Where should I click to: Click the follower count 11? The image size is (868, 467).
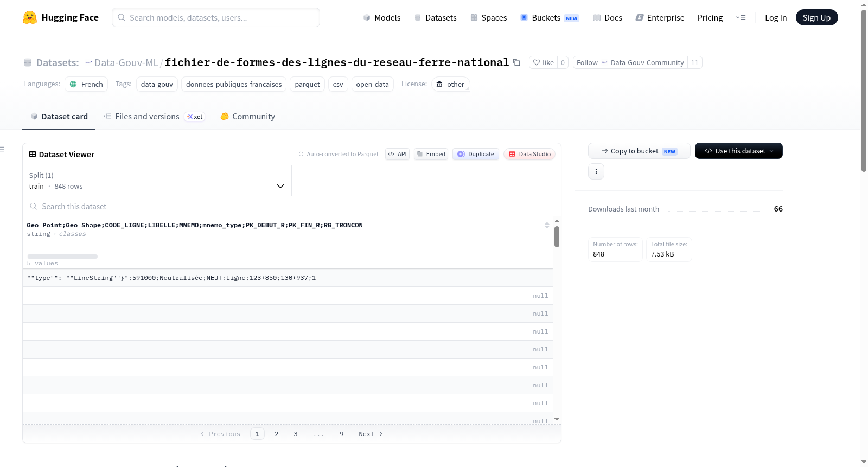pos(694,62)
